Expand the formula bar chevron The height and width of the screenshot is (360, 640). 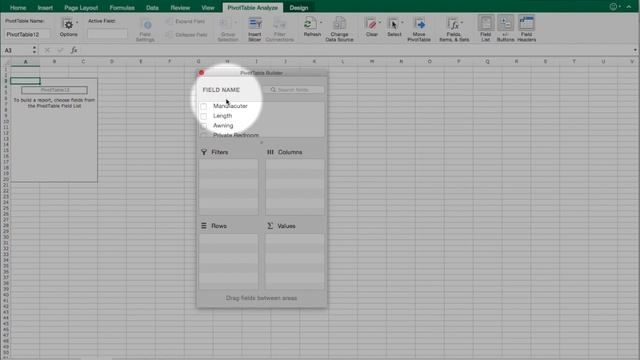pos(635,50)
